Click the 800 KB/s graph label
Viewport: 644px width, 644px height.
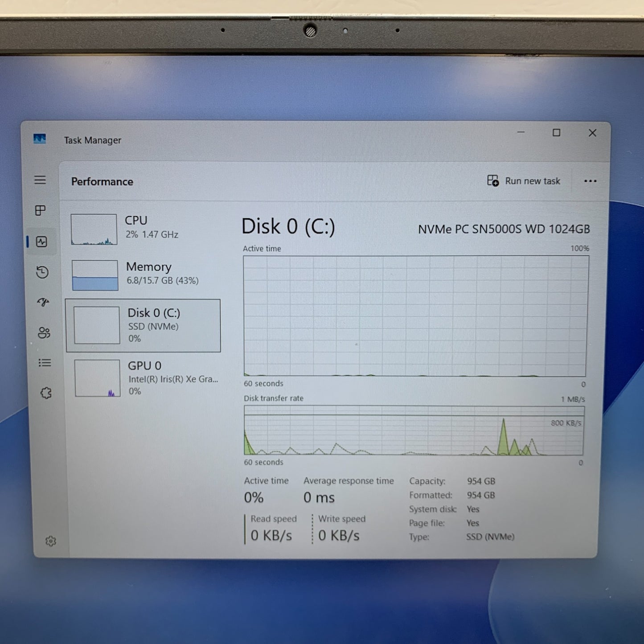point(566,423)
